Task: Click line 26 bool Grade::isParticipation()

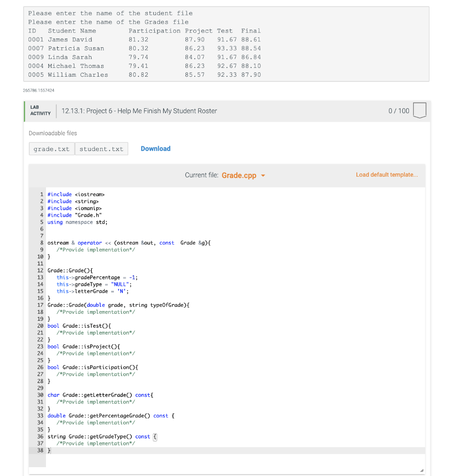Action: [93, 367]
